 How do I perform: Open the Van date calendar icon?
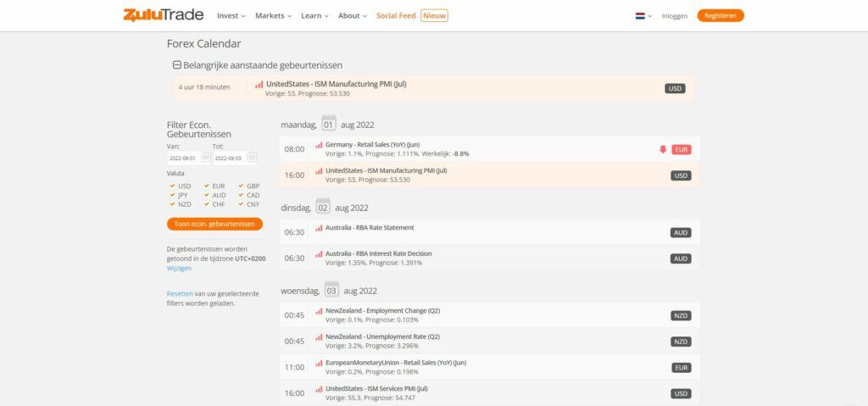[205, 158]
